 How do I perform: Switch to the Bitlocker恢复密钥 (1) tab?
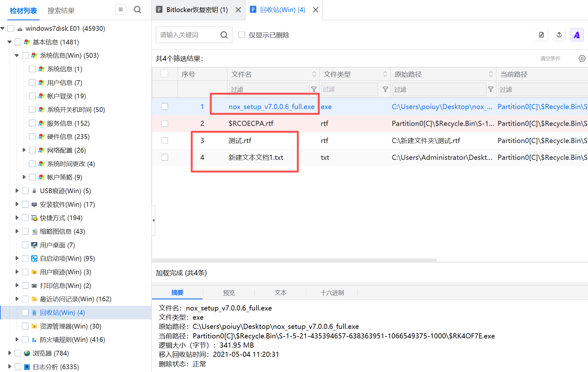click(x=197, y=10)
